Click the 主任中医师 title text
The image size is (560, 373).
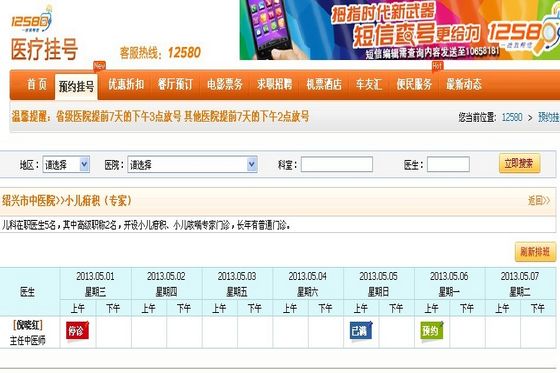(x=28, y=340)
